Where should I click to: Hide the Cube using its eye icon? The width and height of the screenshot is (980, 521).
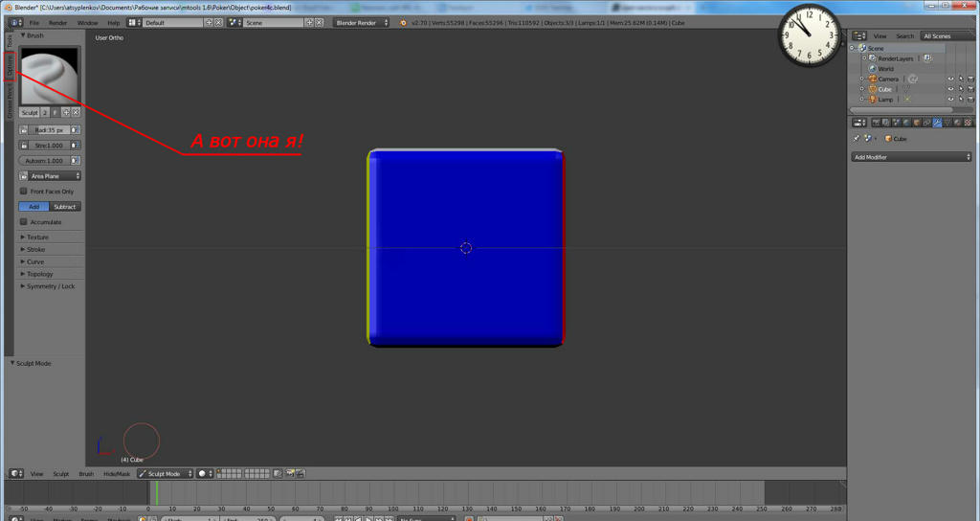(x=950, y=89)
